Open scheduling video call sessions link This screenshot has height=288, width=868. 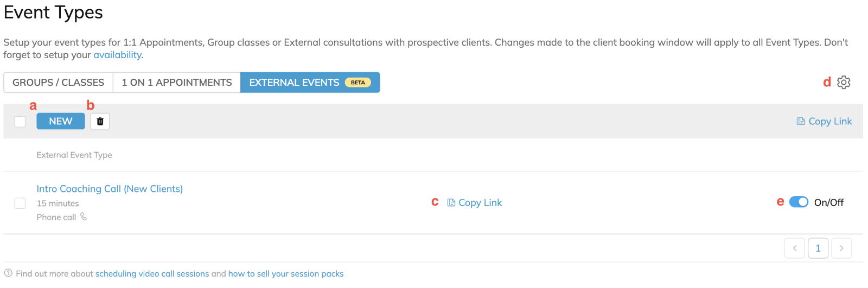[x=152, y=274]
